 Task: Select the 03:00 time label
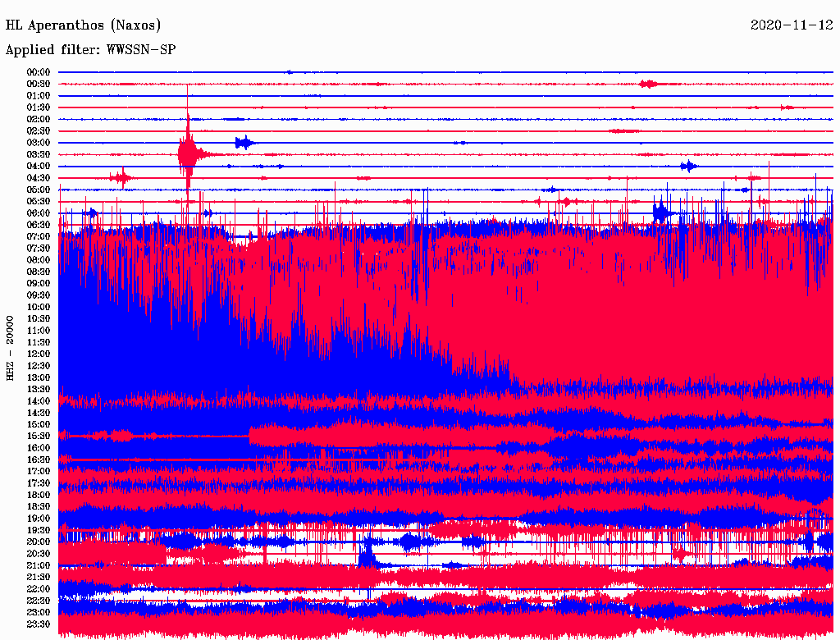39,143
